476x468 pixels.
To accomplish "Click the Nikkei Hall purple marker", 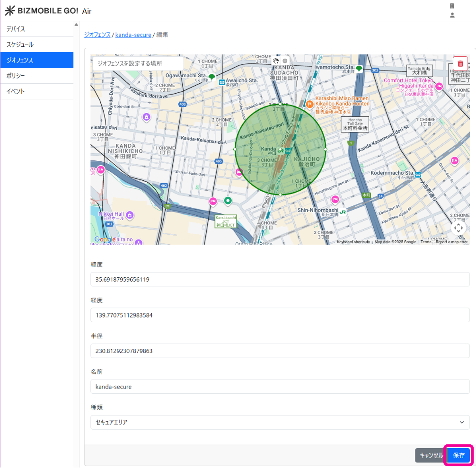I will click(130, 215).
